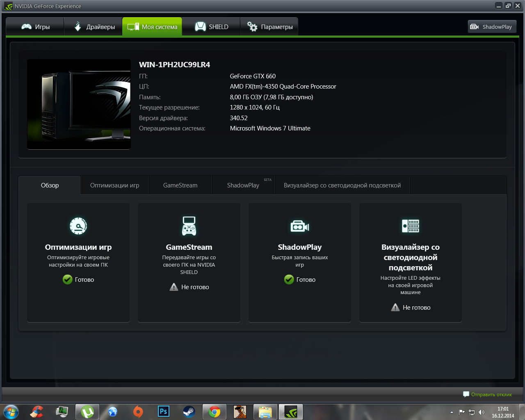The image size is (525, 420).
Task: Show hidden system tray icons
Action: [x=452, y=412]
